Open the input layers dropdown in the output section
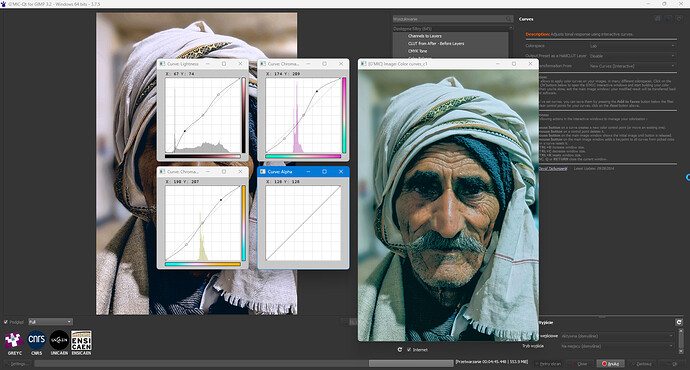This screenshot has height=370, width=690. click(617, 336)
